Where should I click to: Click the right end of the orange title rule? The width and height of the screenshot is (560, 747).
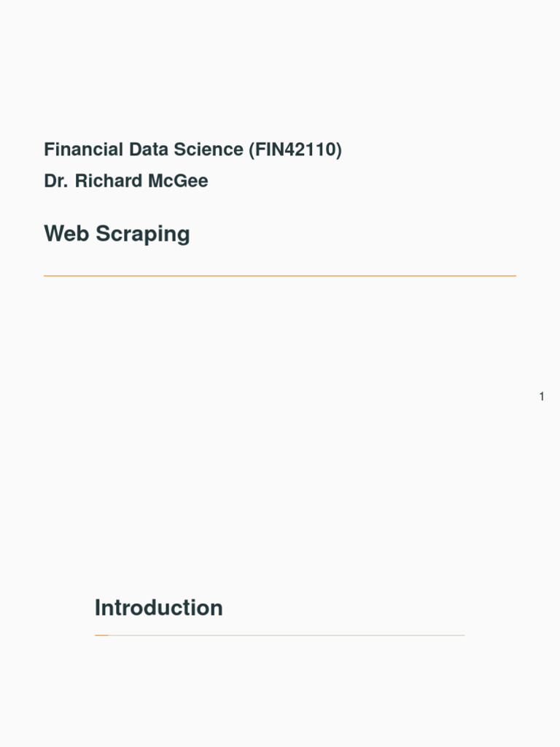(513, 276)
